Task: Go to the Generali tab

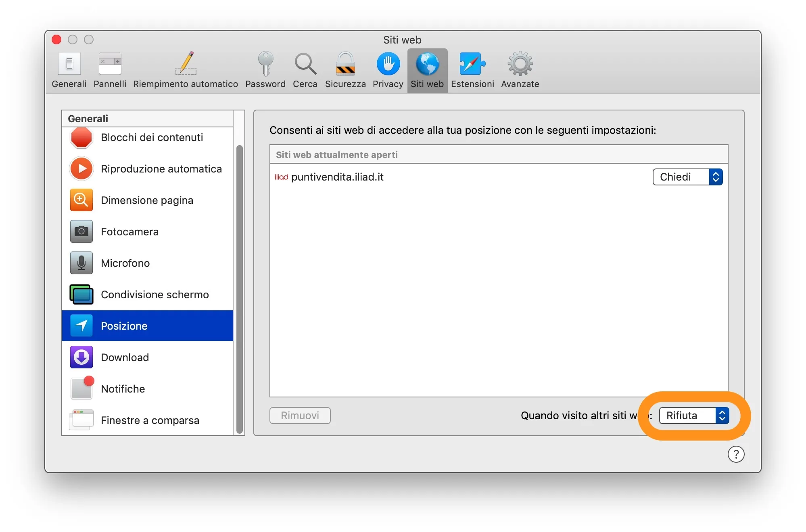Action: click(69, 69)
